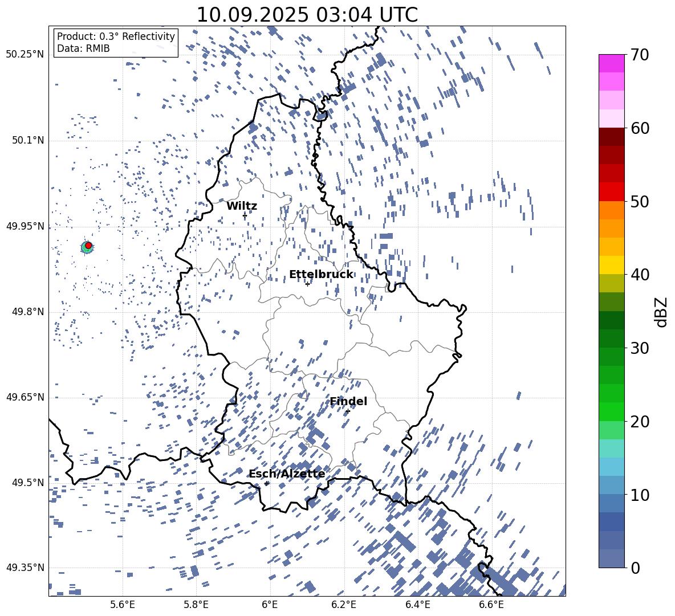Click the 6.4°E longitude label
This screenshot has width=675, height=616.
coord(417,605)
